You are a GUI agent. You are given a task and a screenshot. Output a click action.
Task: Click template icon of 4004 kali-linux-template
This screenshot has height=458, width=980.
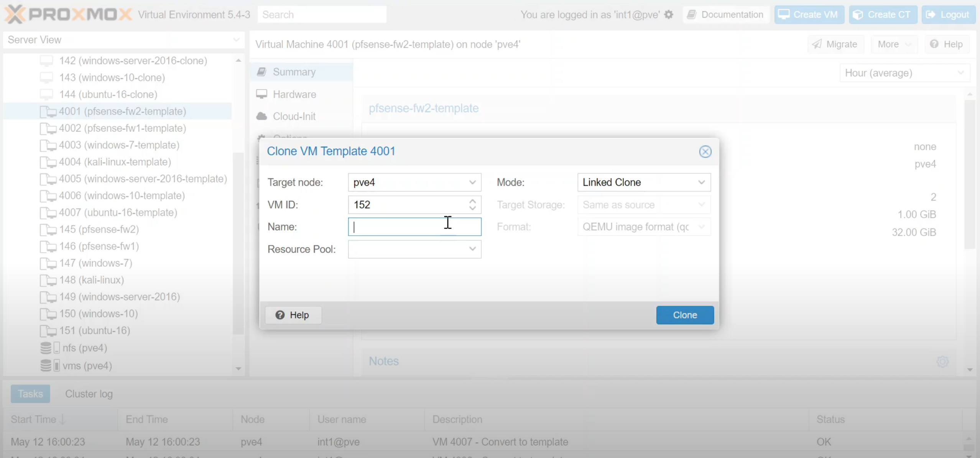pyautogui.click(x=48, y=162)
